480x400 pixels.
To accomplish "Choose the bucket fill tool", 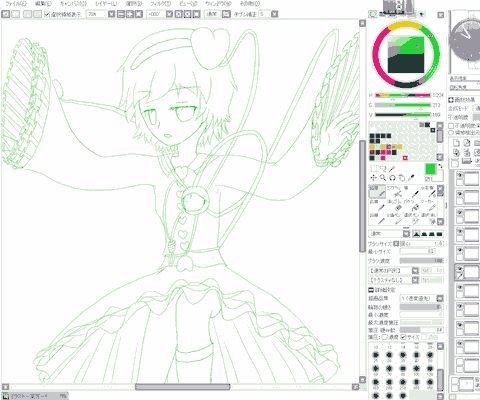I will click(x=411, y=205).
